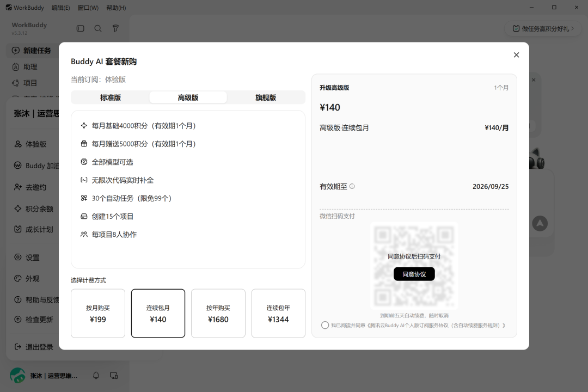
Task: Click the WorkBuddy logo in title bar
Action: point(9,8)
